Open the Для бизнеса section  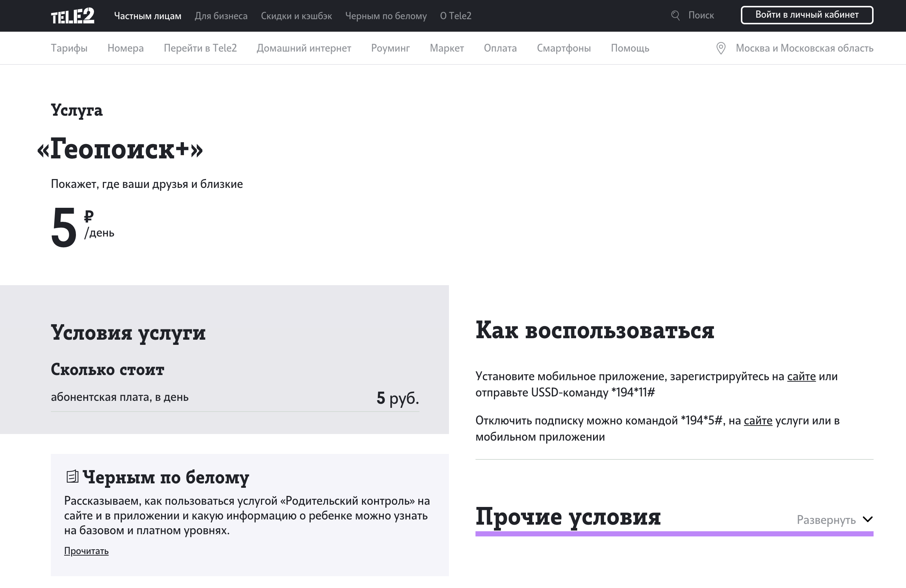221,16
